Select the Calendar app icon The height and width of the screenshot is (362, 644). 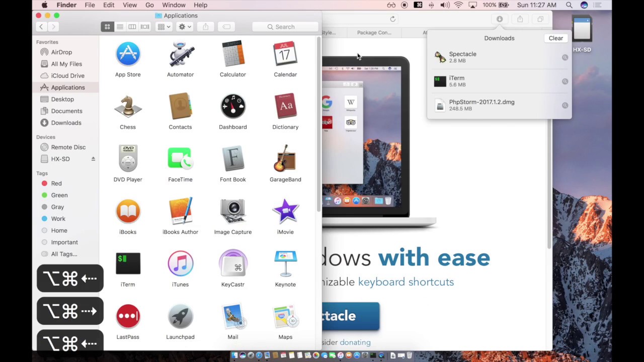285,54
